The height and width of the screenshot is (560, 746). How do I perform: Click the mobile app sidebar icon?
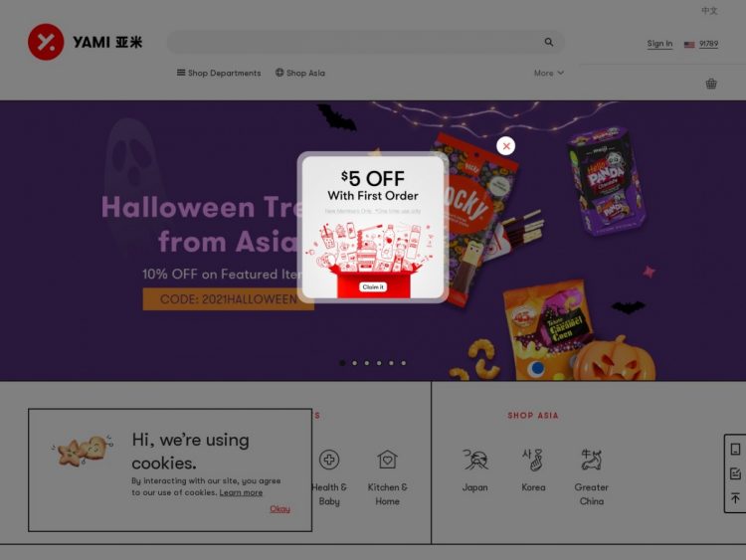tap(735, 450)
